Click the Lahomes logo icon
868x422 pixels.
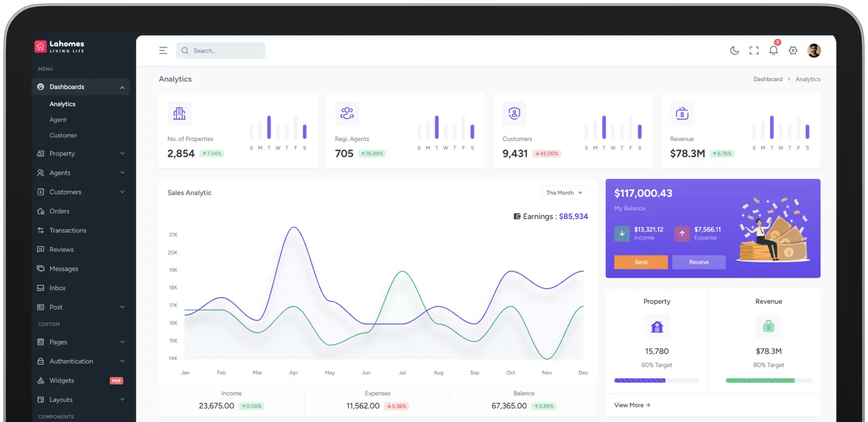(x=41, y=47)
